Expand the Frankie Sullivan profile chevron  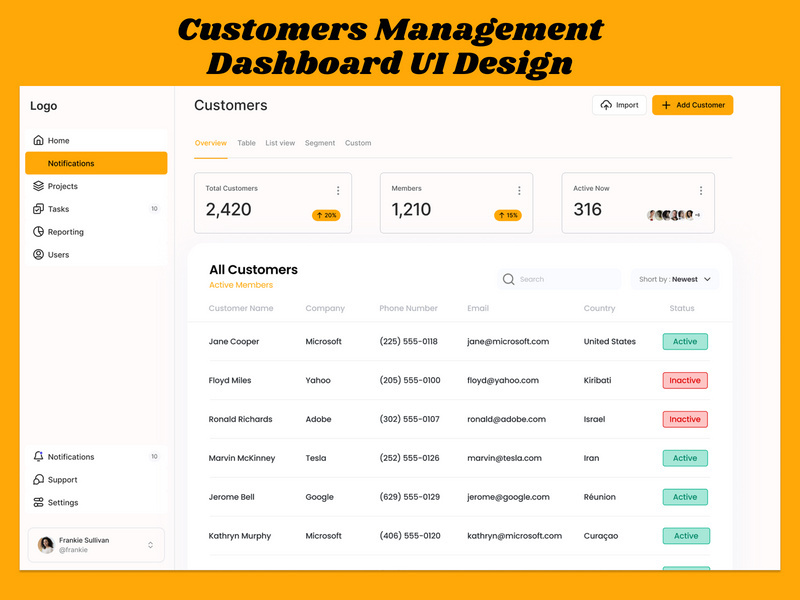point(152,544)
